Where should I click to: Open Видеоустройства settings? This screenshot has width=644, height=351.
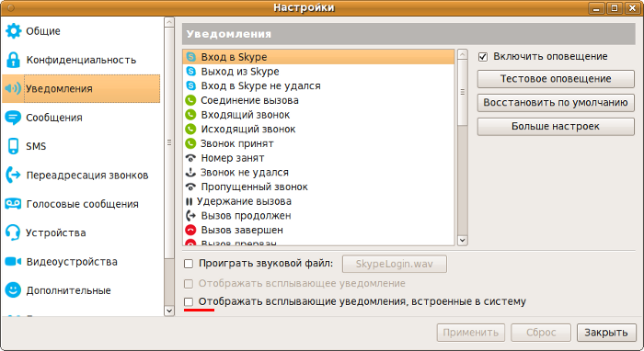pyautogui.click(x=81, y=262)
